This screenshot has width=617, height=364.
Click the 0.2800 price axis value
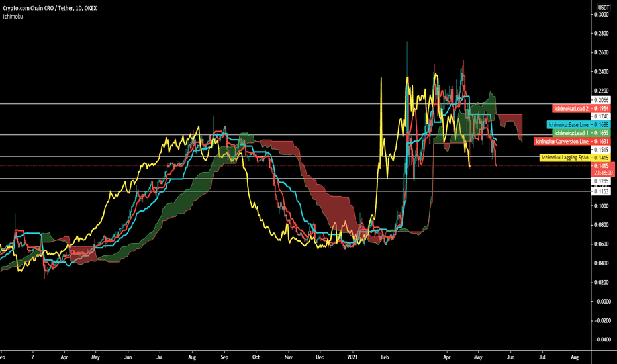[x=601, y=34]
